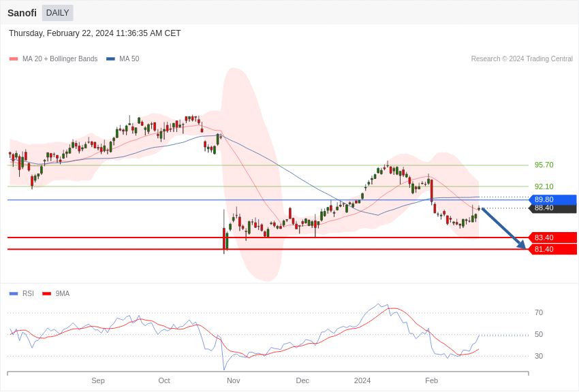Click the green 95.70 resistance label

(544, 165)
